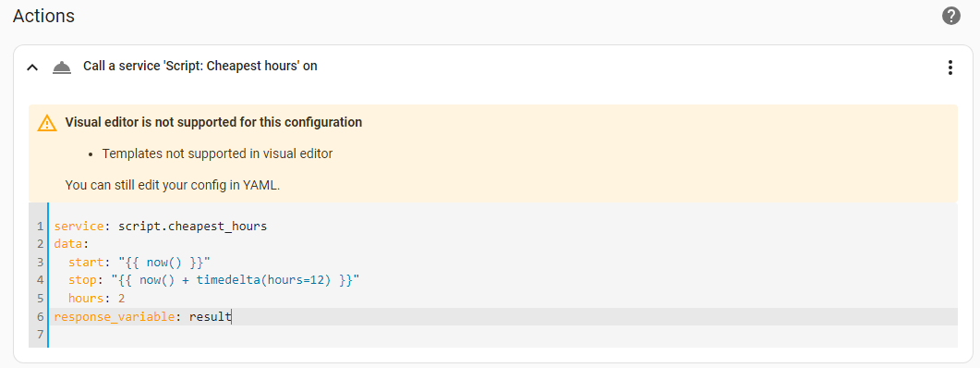The image size is (980, 368).
Task: Open the action's three-dot overflow menu
Action: point(950,67)
